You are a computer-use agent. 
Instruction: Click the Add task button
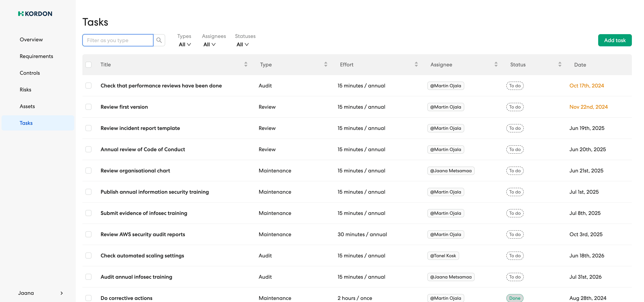(x=614, y=40)
